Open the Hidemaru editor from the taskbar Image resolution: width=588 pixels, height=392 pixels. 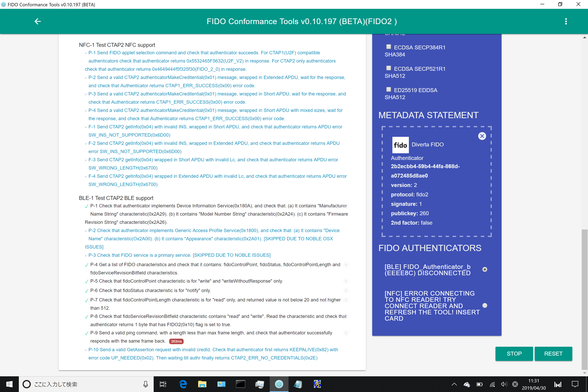click(x=317, y=384)
